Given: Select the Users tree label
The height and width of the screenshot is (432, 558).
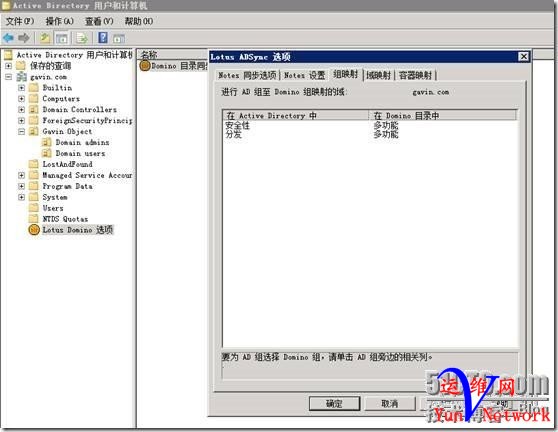Looking at the screenshot, I should point(53,208).
